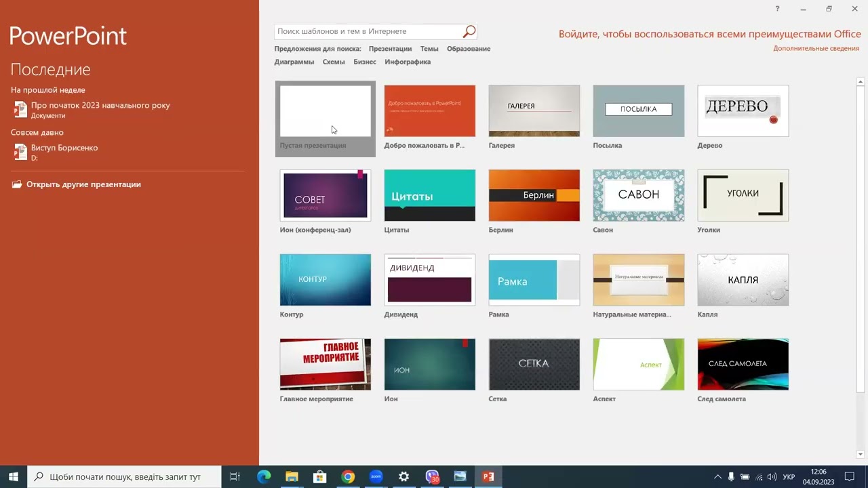Open the Zoom app in taskbar
868x488 pixels.
(376, 476)
